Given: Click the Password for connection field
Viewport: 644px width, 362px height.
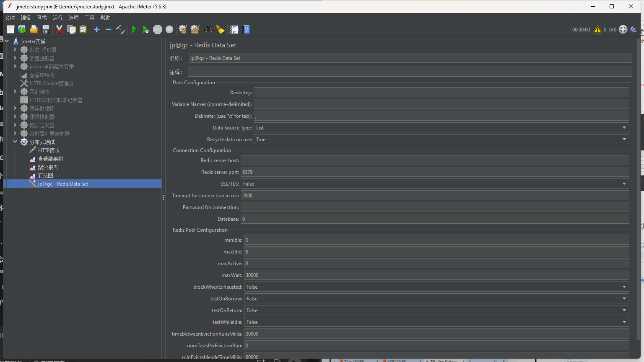Looking at the screenshot, I should pyautogui.click(x=435, y=207).
